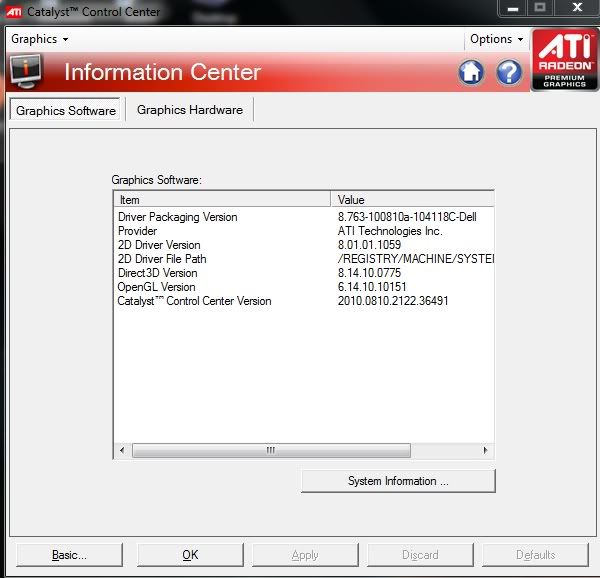Click the value 8.763-100810a-104118C-Dell
Screen dimensions: 600x578
(407, 217)
